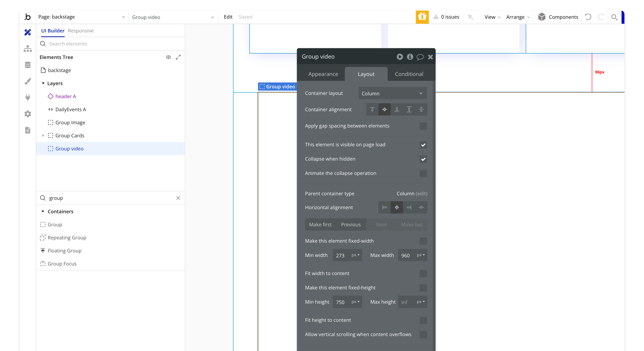Open the Logs document icon tab
The height and width of the screenshot is (351, 644).
click(28, 130)
